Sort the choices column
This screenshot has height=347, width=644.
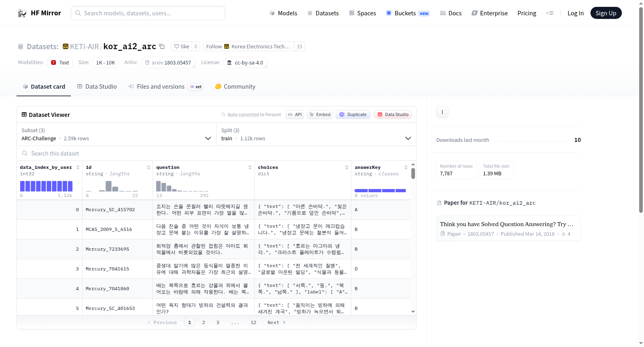coord(347,167)
